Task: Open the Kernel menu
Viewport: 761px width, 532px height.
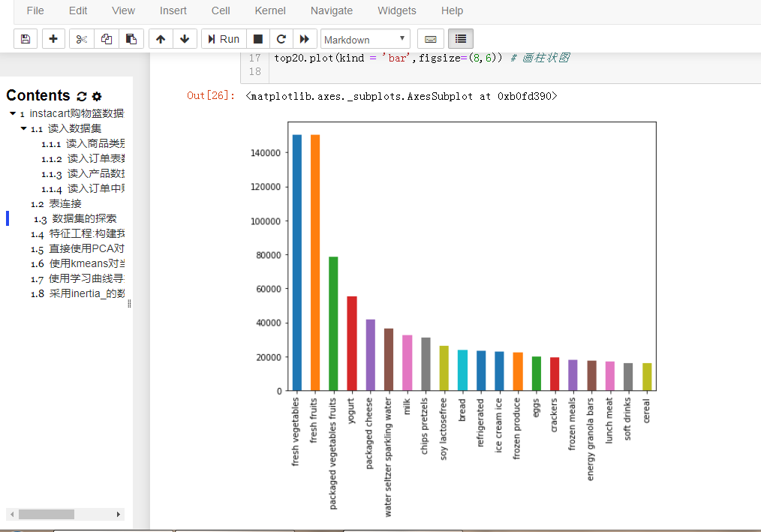Action: (270, 11)
